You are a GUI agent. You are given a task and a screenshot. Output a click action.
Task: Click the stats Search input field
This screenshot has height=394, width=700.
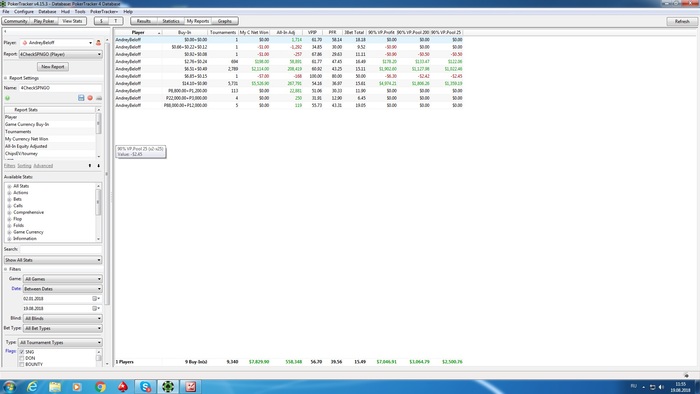(60, 249)
